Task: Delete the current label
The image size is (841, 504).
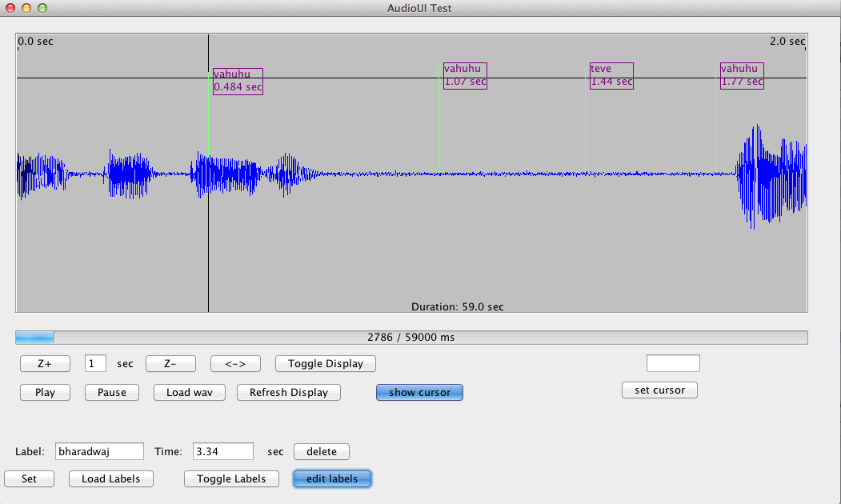Action: [x=322, y=451]
